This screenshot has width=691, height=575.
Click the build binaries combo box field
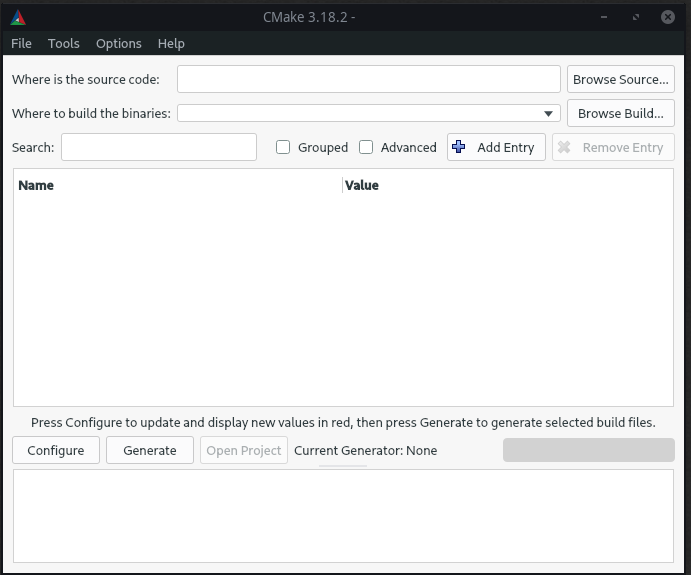click(x=369, y=113)
